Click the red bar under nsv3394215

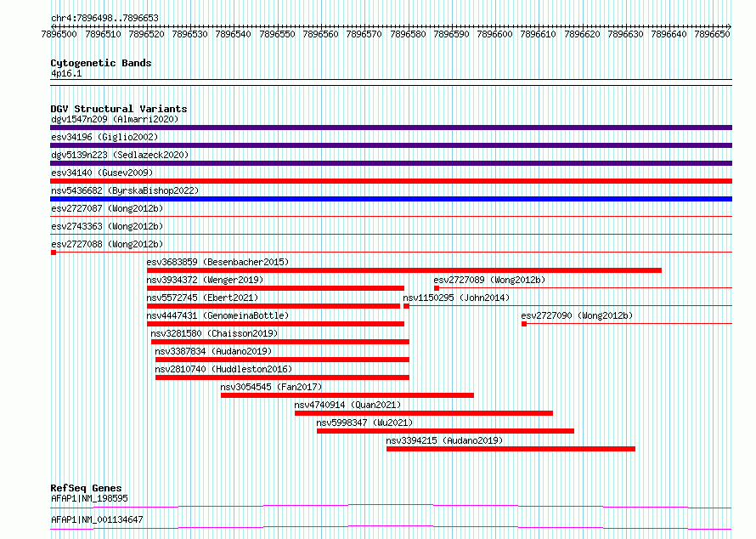point(511,449)
